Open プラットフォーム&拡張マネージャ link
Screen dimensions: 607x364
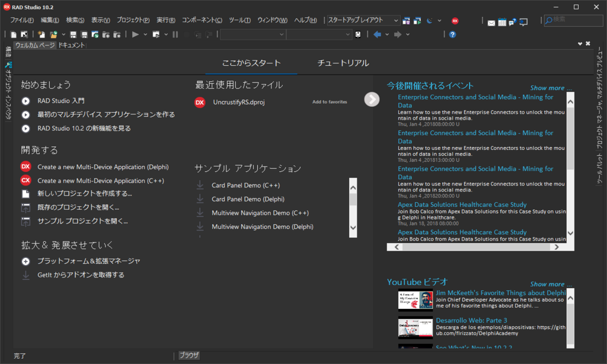[x=89, y=261]
